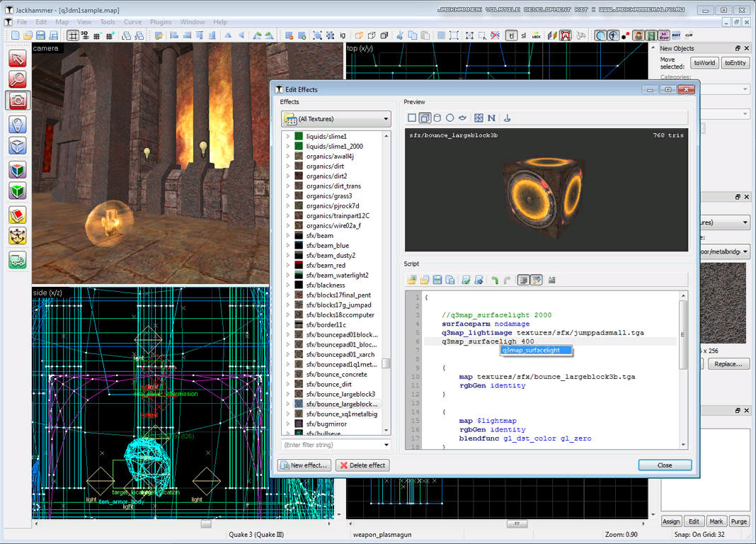The width and height of the screenshot is (756, 544).
Task: Toggle the 'sl' scale lock button
Action: pyautogui.click(x=524, y=35)
